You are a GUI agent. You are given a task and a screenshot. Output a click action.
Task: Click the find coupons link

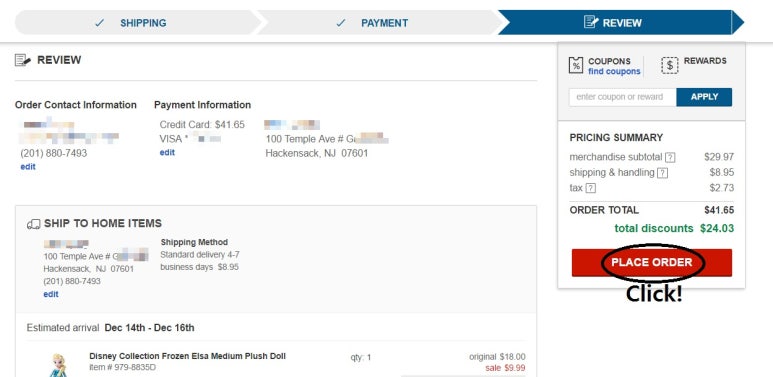[614, 71]
